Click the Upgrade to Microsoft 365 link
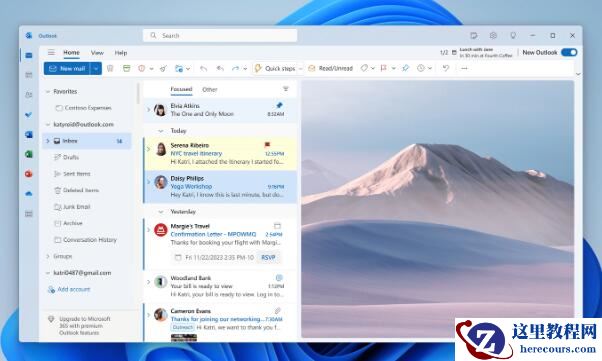 [79, 326]
